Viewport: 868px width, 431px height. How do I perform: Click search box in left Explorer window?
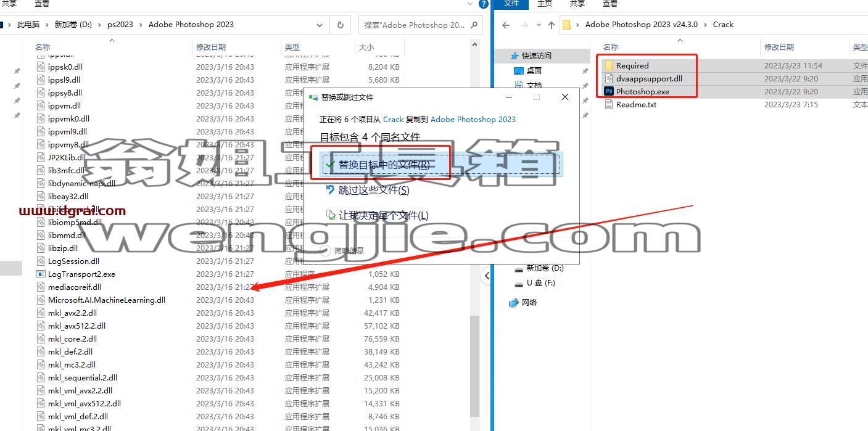pos(413,25)
